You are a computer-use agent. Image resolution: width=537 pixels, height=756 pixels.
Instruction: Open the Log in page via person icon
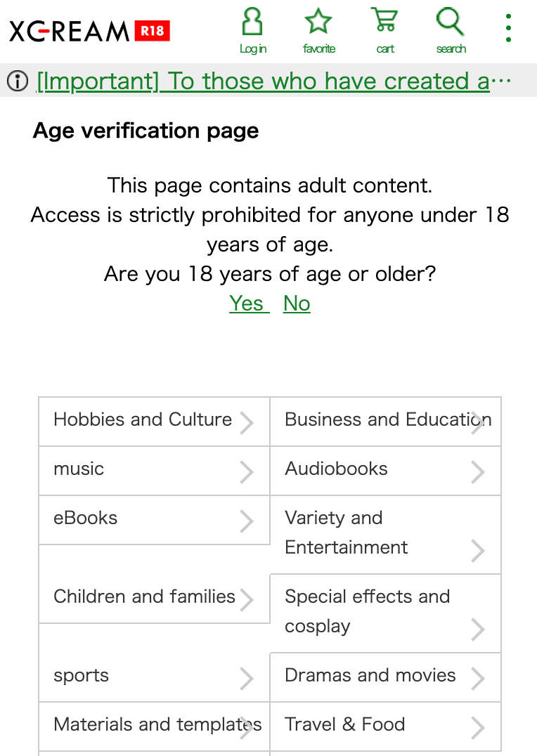coord(252,28)
